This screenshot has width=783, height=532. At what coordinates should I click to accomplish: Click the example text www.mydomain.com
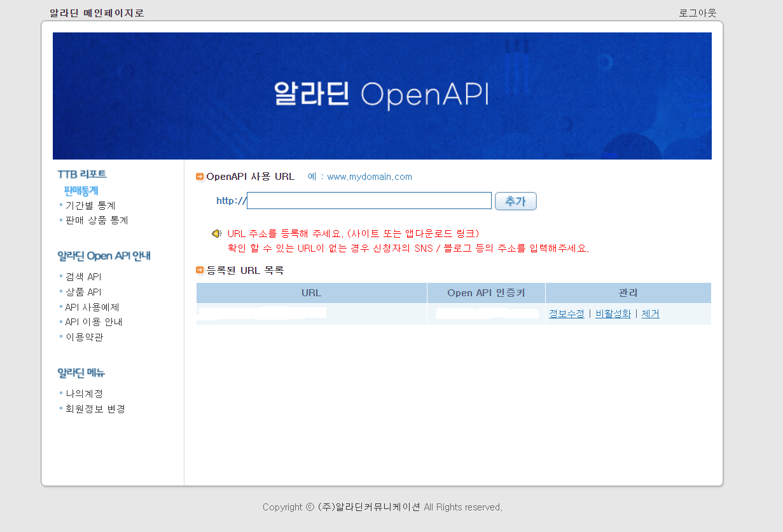coord(370,177)
